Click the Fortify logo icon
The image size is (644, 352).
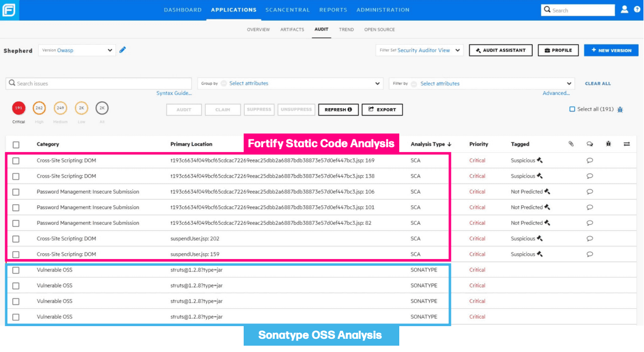(9, 10)
